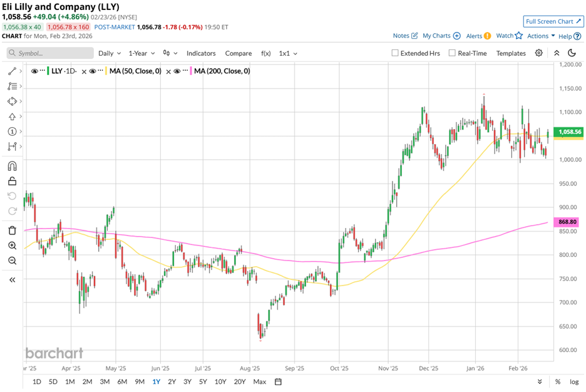
Task: Activate the magnet snap tool
Action: [12, 166]
